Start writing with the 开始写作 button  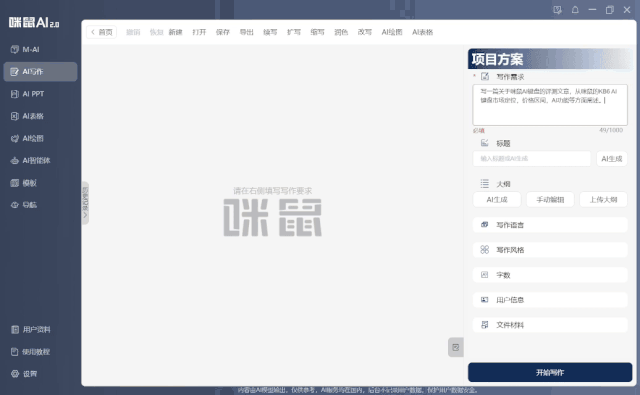click(x=550, y=372)
